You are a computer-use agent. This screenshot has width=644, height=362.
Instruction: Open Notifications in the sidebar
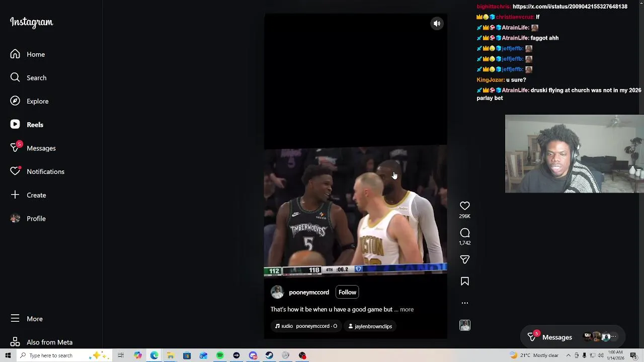click(x=38, y=171)
